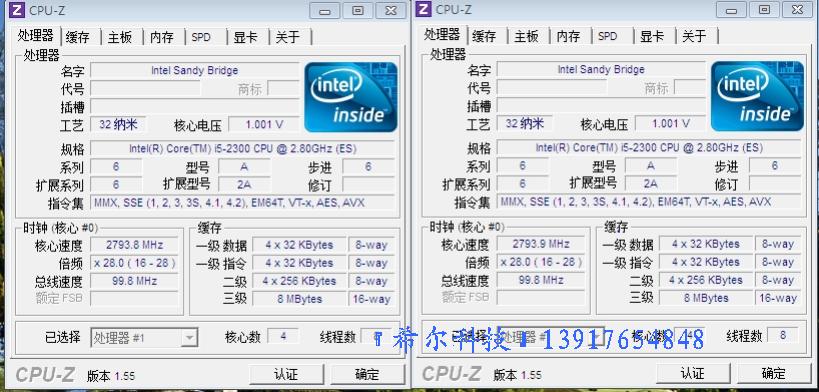The height and width of the screenshot is (392, 819).
Task: Click 三级 8 MBytes in left window
Action: [299, 299]
